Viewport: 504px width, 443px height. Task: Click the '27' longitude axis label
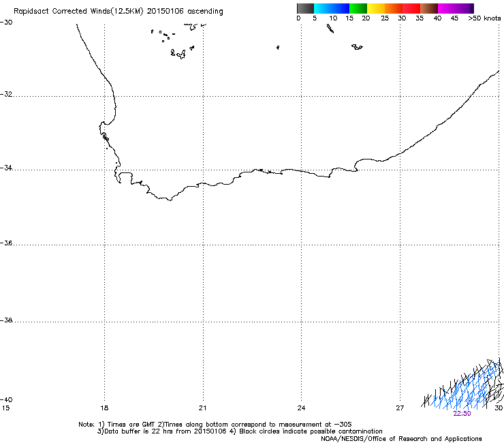(x=400, y=408)
